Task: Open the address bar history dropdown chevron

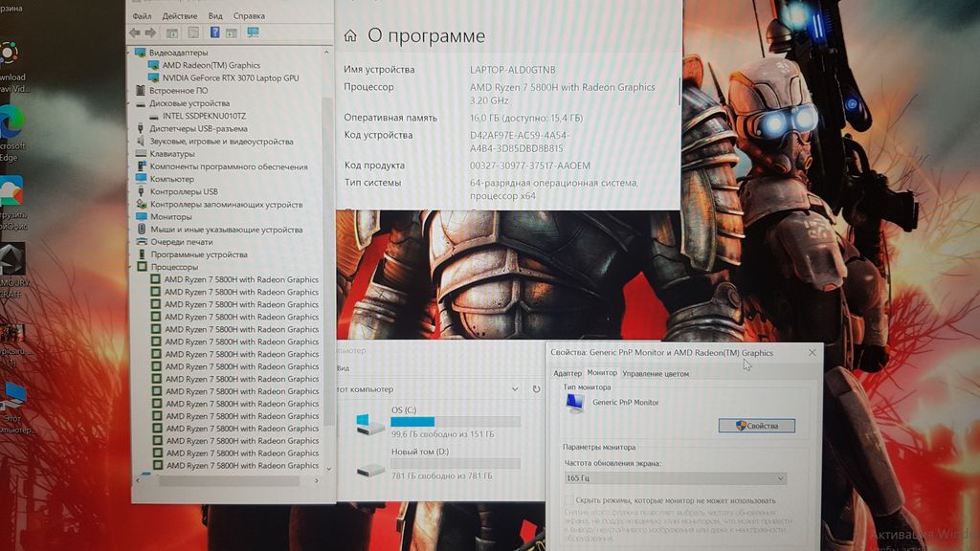Action: [515, 389]
